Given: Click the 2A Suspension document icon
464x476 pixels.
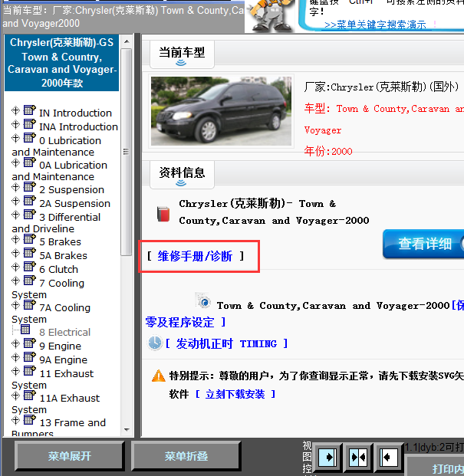Looking at the screenshot, I should (29, 200).
